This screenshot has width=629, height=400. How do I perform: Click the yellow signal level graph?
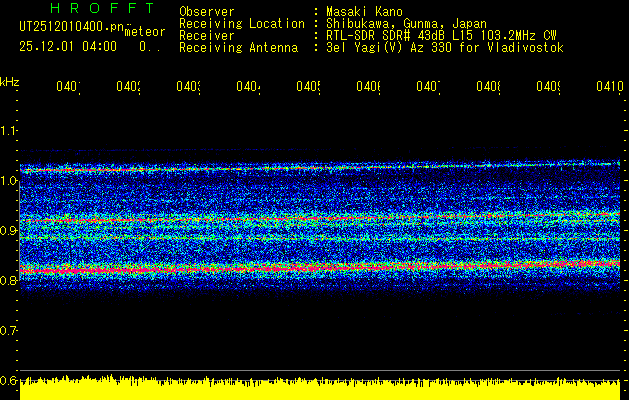(x=320, y=389)
